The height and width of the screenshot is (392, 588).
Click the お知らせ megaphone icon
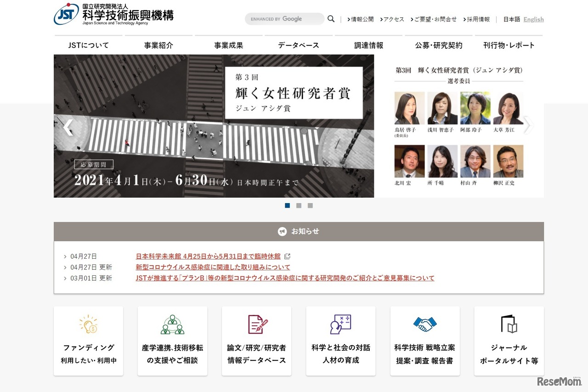282,232
